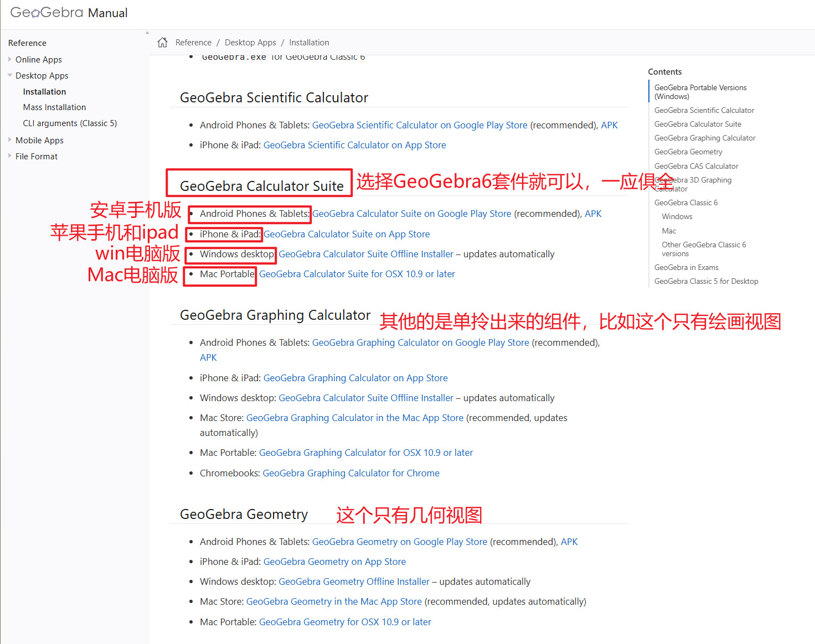Select Mass Installation in the sidebar
Viewport: 815px width, 644px height.
click(54, 107)
